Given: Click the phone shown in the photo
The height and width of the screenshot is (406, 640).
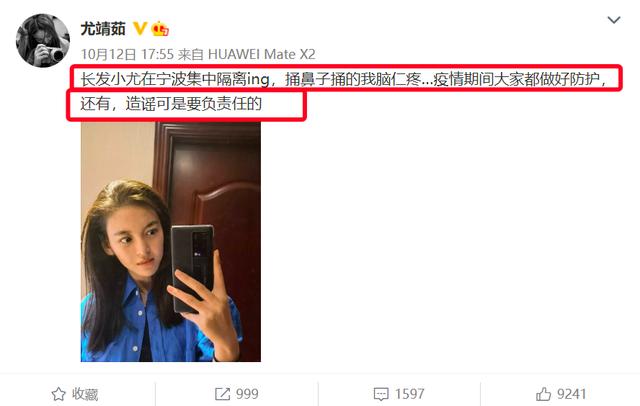Looking at the screenshot, I should (192, 267).
